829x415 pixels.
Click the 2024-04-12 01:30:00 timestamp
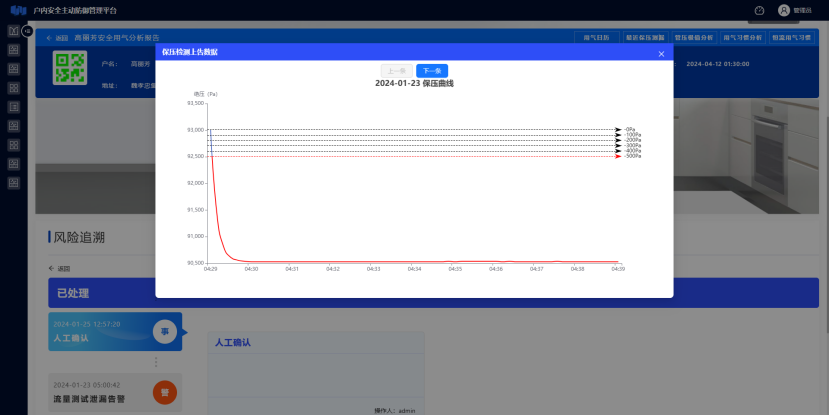[717, 64]
